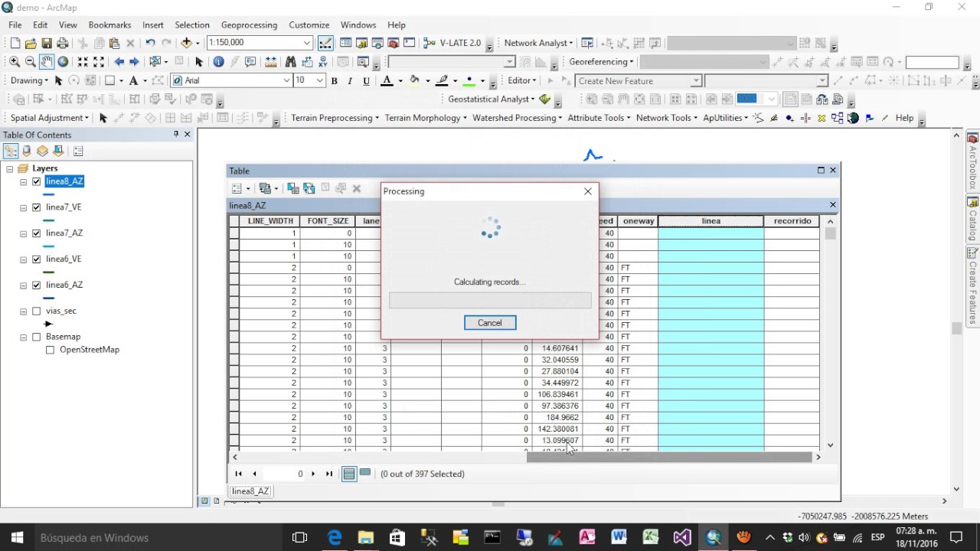
Task: Uncheck the linea6_VE layer
Action: pyautogui.click(x=36, y=259)
